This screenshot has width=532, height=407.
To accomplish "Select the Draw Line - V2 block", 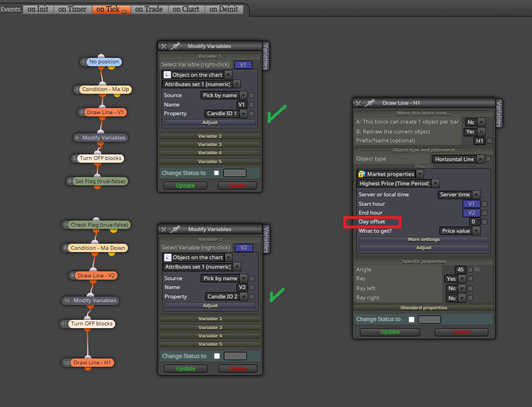I will pyautogui.click(x=96, y=275).
